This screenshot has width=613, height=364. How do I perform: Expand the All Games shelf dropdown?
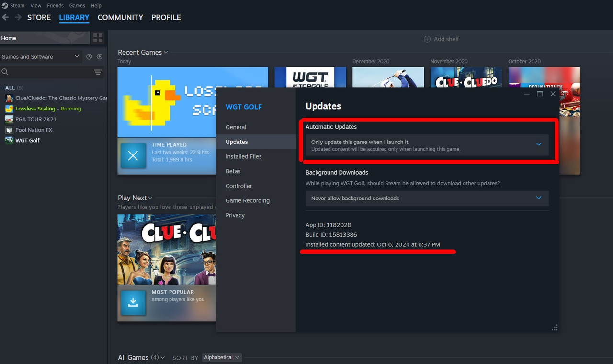coord(141,357)
